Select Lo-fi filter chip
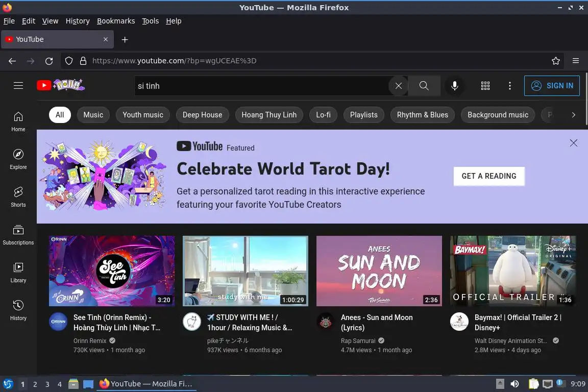 coord(323,115)
